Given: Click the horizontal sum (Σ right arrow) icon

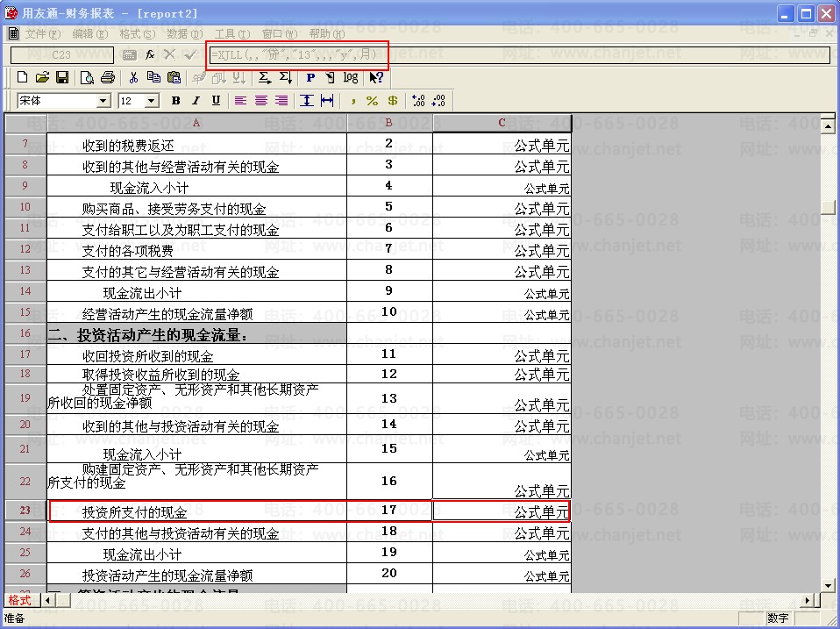Looking at the screenshot, I should tap(264, 78).
